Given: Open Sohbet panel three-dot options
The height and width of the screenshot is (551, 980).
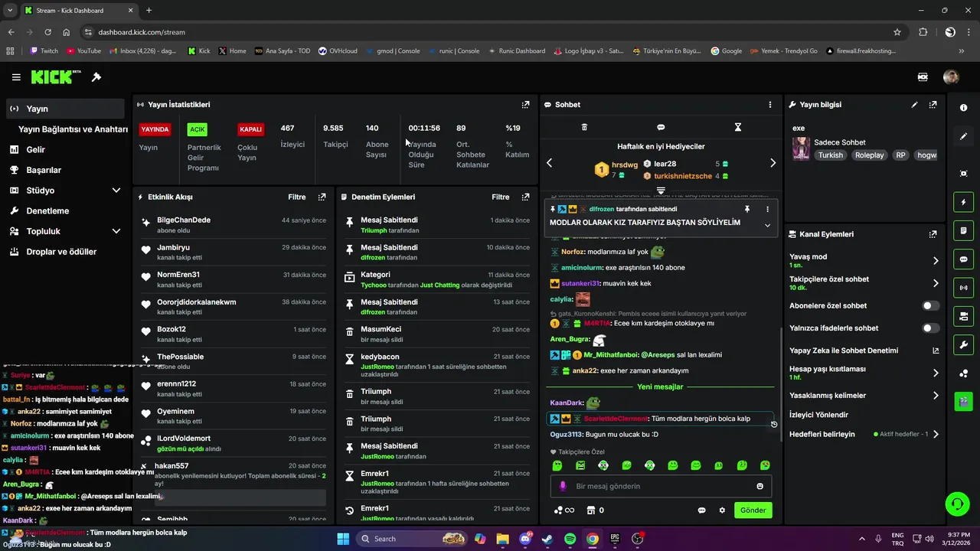Looking at the screenshot, I should (770, 105).
